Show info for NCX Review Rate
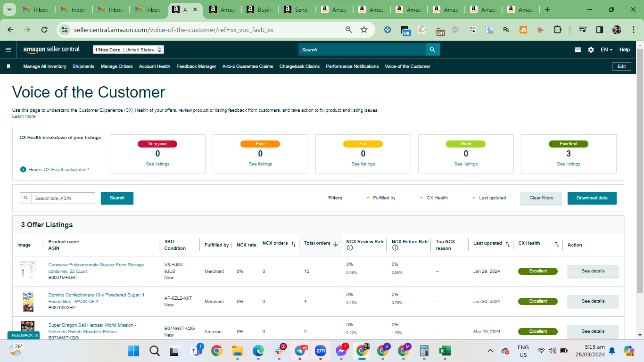644x362 pixels. [x=349, y=248]
